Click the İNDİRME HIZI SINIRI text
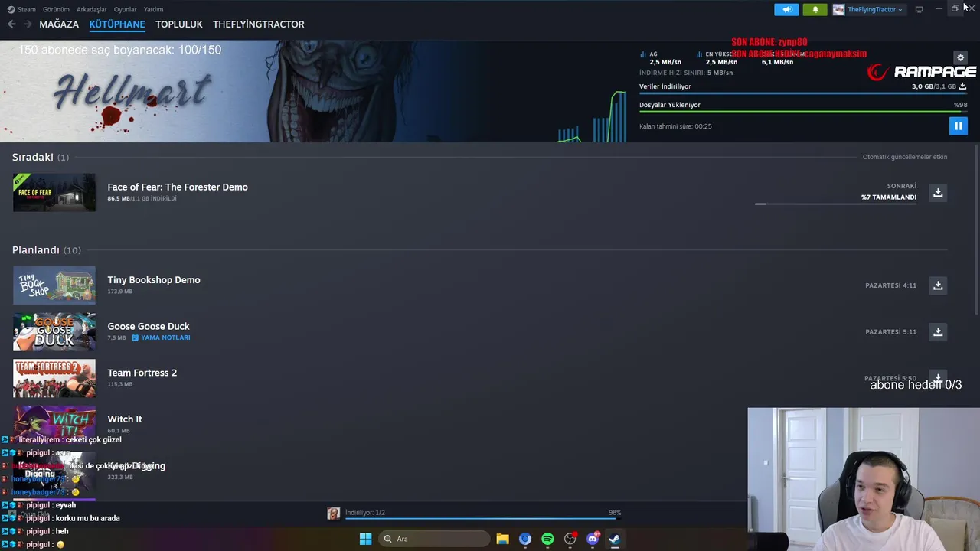Screen dimensions: 980x551 686,73
